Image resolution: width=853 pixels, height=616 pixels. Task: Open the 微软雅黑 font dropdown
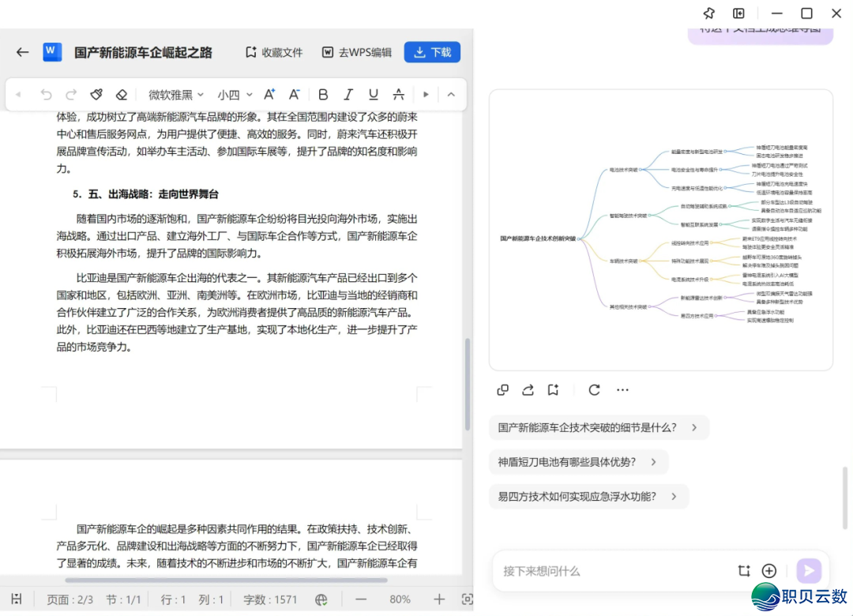176,95
